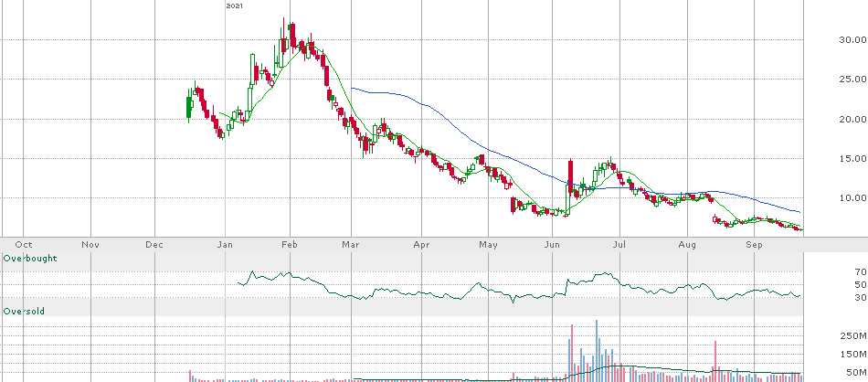Click the 25.00 price axis label
Image resolution: width=868 pixels, height=382 pixels.
852,80
